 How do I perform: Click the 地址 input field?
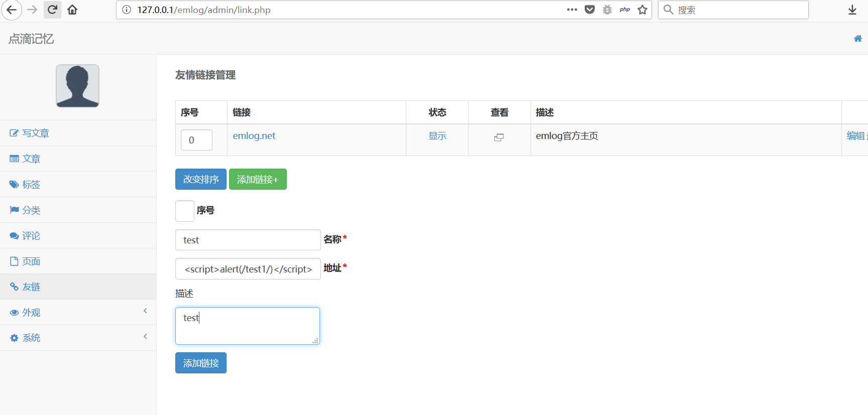(248, 269)
